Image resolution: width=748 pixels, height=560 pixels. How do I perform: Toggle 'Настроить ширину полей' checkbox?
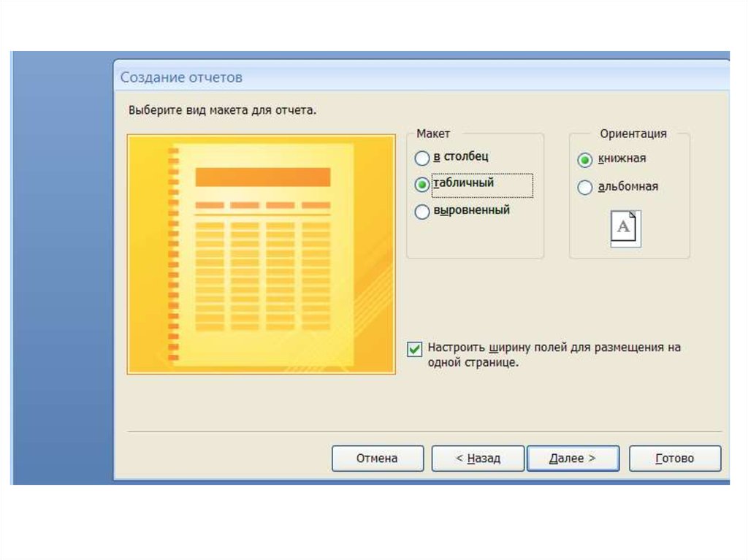[414, 349]
